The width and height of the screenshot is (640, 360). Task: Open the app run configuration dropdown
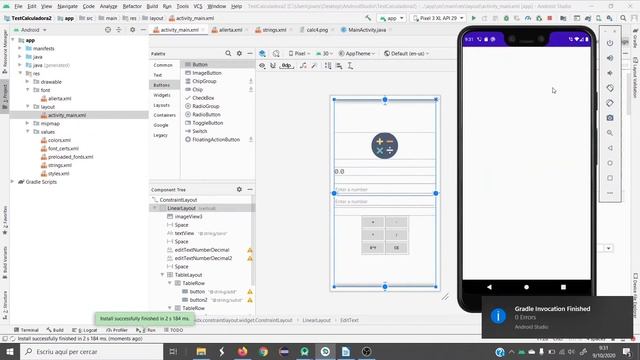(391, 18)
